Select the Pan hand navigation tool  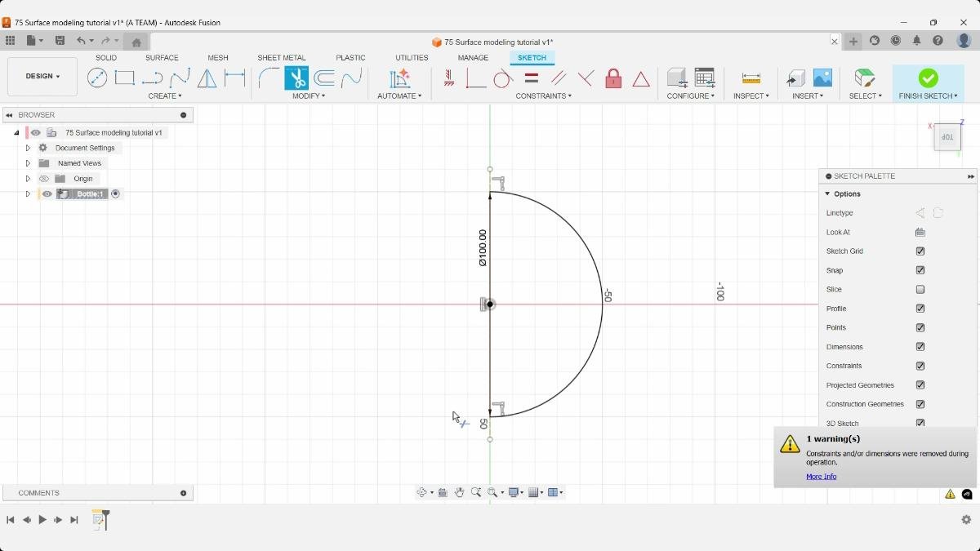coord(459,492)
